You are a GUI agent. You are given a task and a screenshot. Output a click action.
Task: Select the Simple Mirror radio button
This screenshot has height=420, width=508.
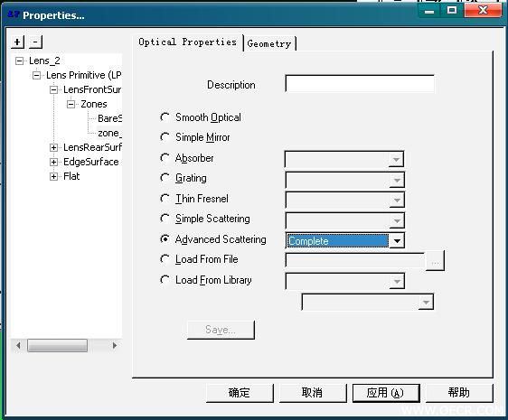(165, 137)
